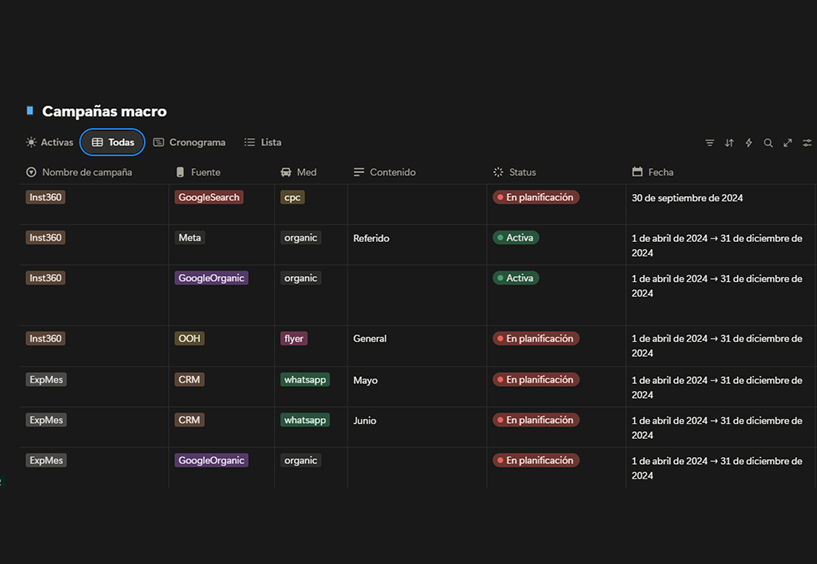Click the Fecha column header
Screen dimensions: 817x564
[x=660, y=172]
